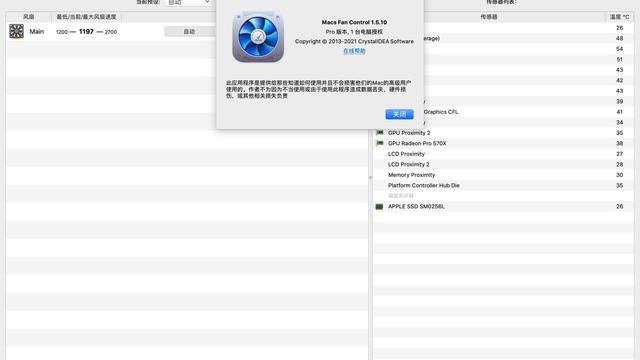Select the GPU Radeon Pro 570X sensor row
The width and height of the screenshot is (640, 360).
(x=503, y=143)
